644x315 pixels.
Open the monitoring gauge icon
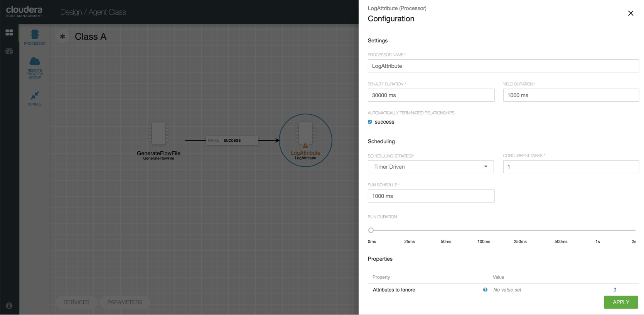pos(9,51)
